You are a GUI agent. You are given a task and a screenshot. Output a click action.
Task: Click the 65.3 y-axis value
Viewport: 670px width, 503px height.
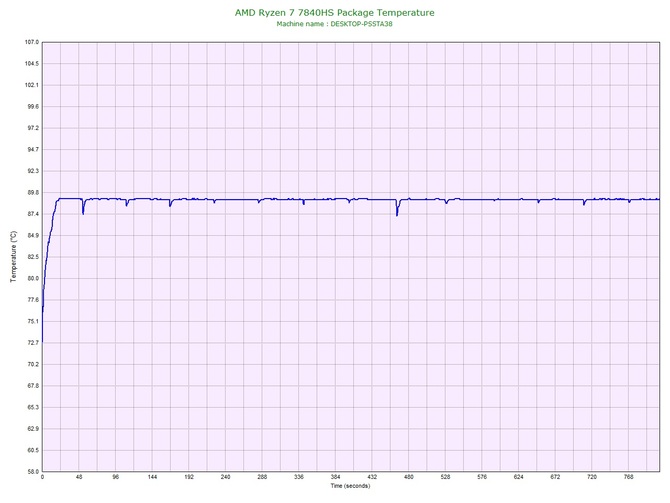point(33,407)
